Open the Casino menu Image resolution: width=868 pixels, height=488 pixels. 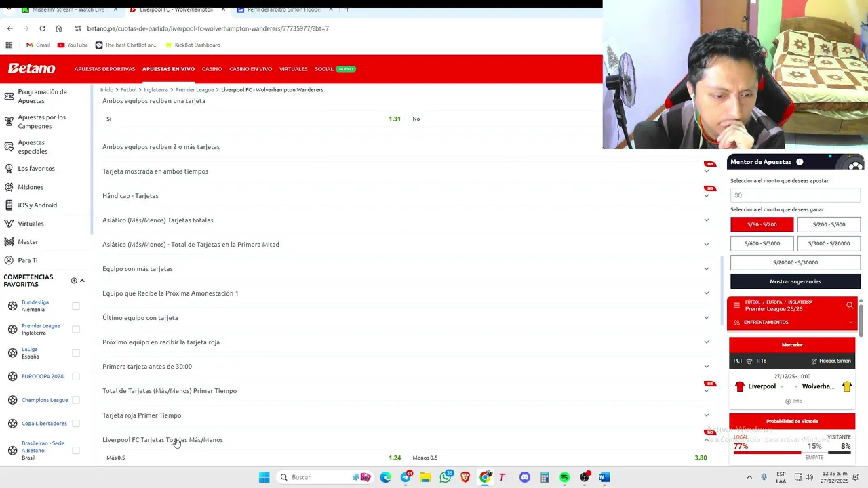coord(212,69)
